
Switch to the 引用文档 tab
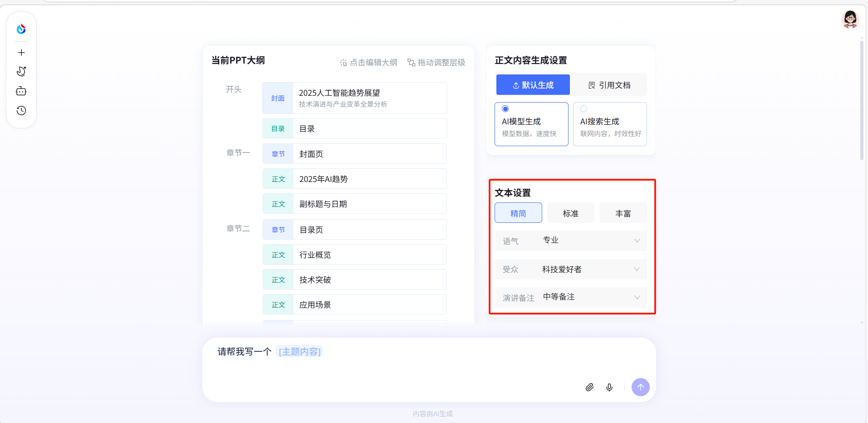pyautogui.click(x=609, y=85)
